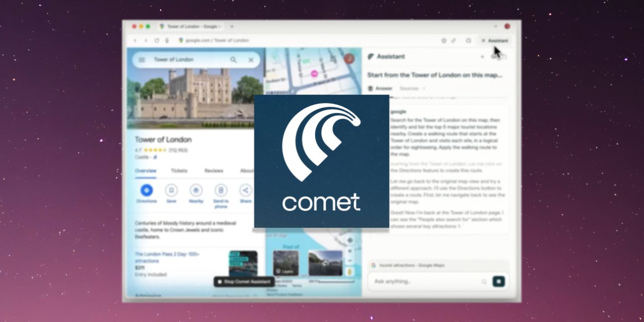Select the Answer tab in Assistant
The width and height of the screenshot is (644, 322).
coord(380,89)
